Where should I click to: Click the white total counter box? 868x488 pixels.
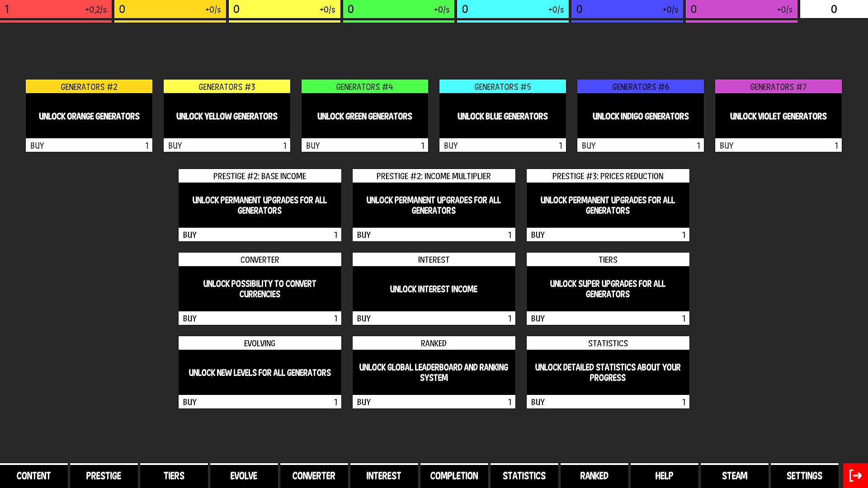pos(834,9)
